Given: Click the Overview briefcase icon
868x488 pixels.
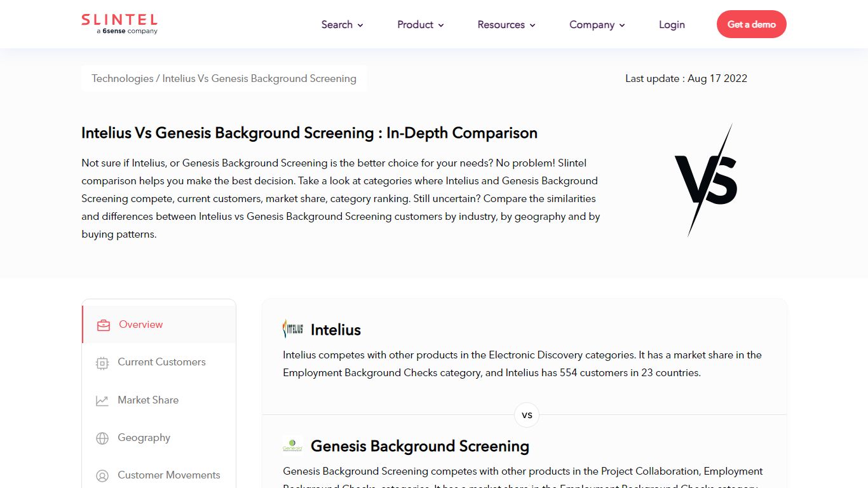Looking at the screenshot, I should click(104, 325).
